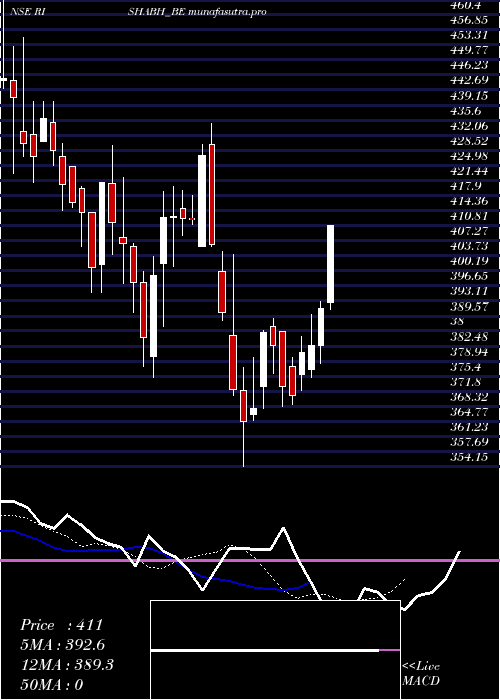
Task: Click the NSE RI symbol text
Action: (x=27, y=12)
